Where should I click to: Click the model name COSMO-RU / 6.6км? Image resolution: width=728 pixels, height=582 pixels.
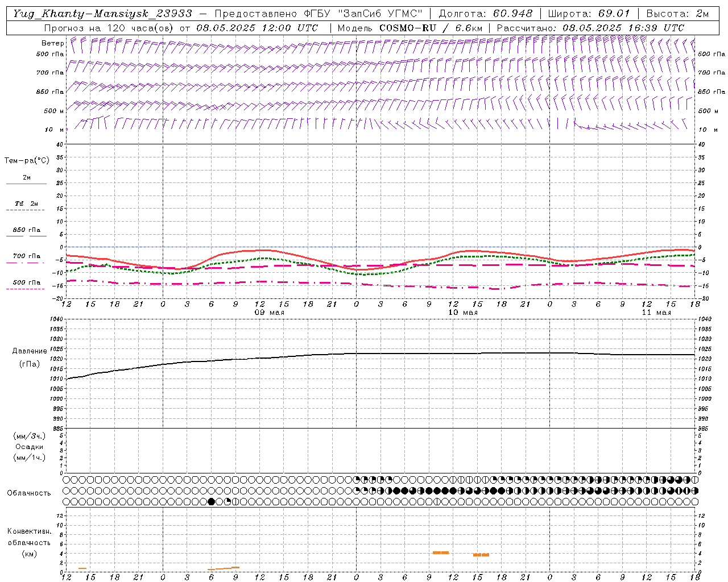[431, 28]
